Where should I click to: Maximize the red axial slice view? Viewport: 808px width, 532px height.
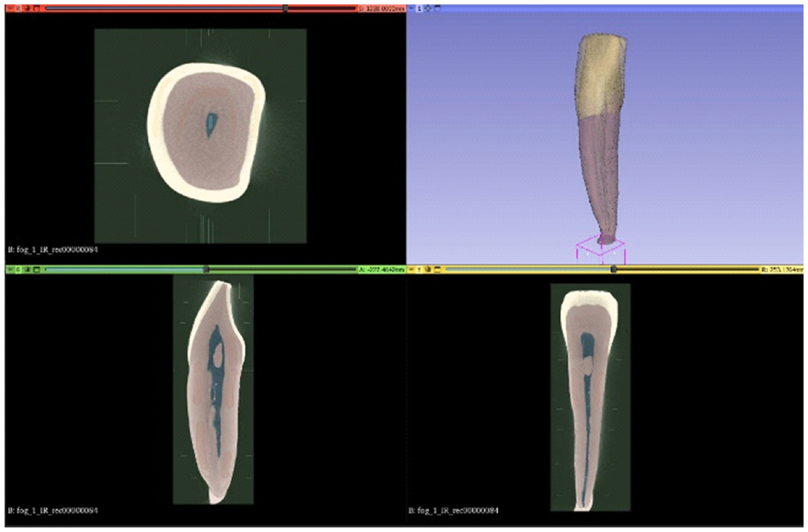pyautogui.click(x=36, y=8)
